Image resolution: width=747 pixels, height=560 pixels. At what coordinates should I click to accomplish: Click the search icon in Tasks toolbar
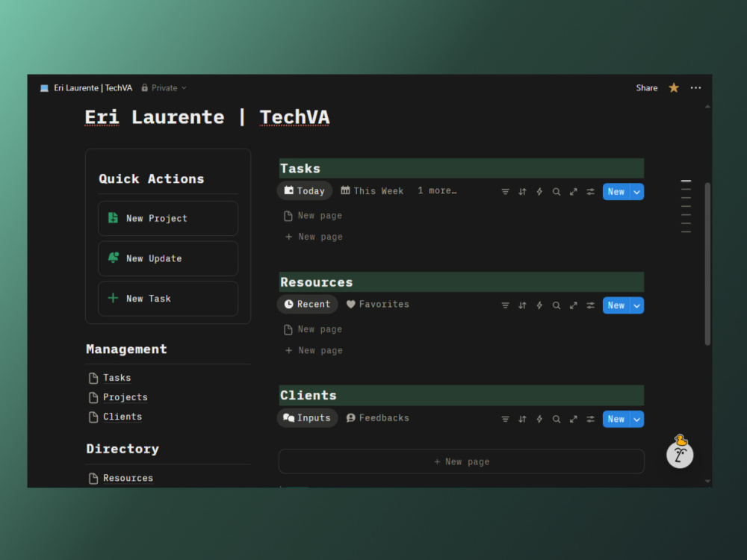pyautogui.click(x=556, y=191)
